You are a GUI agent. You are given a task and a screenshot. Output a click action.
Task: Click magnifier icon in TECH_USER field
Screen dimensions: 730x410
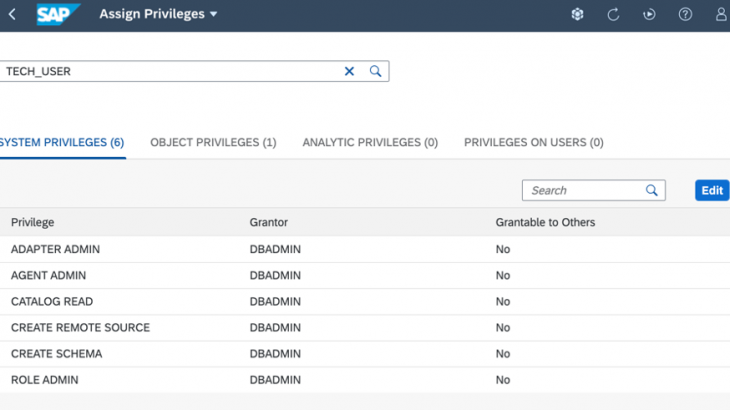(x=376, y=71)
